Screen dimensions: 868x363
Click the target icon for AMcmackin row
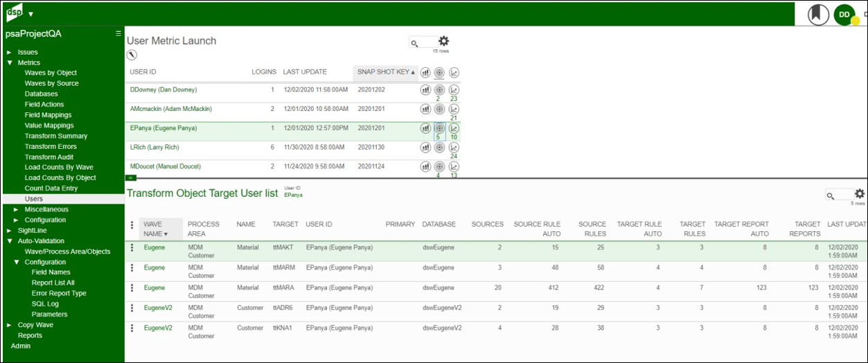(x=439, y=109)
